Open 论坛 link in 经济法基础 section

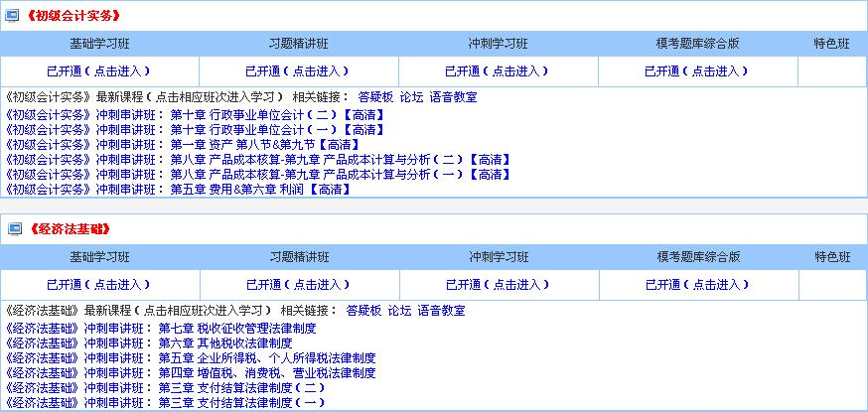(399, 311)
